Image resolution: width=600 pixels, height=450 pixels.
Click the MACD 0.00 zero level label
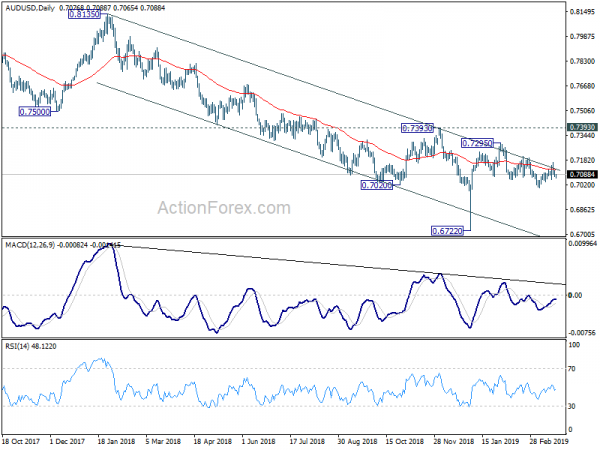click(x=576, y=295)
